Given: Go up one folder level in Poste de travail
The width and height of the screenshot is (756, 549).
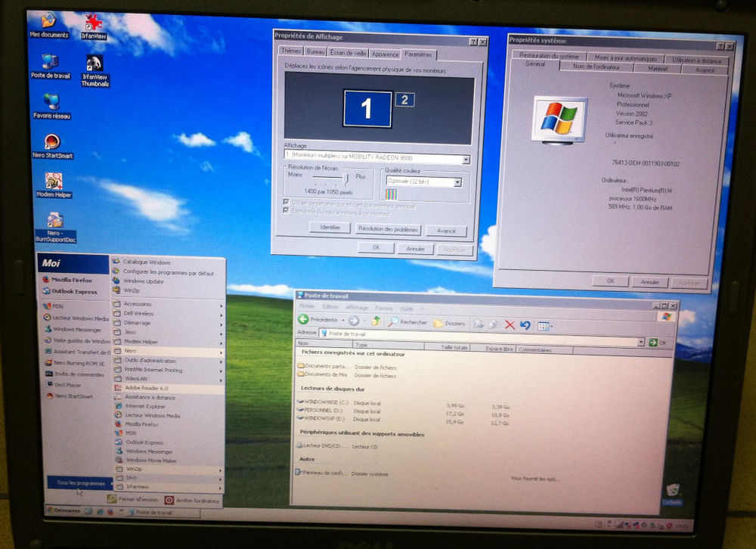Looking at the screenshot, I should [x=376, y=321].
